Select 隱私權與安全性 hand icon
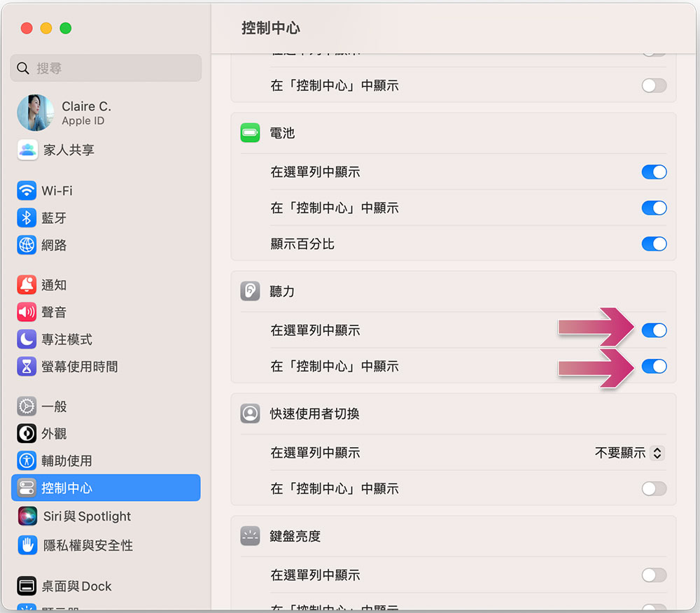Image resolution: width=700 pixels, height=613 pixels. 28,544
